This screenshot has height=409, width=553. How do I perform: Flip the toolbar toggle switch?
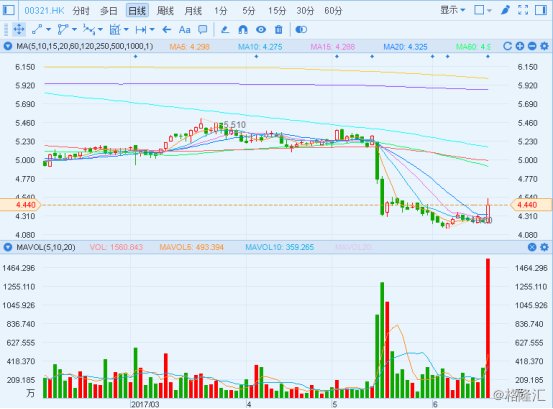301,30
